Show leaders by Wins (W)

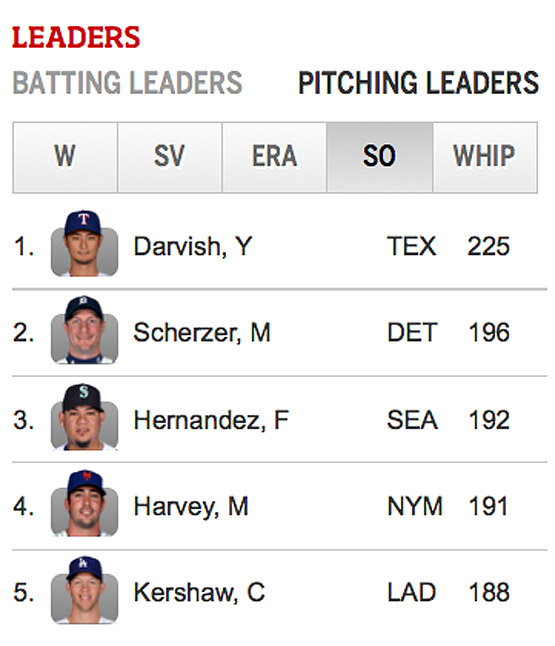click(65, 157)
